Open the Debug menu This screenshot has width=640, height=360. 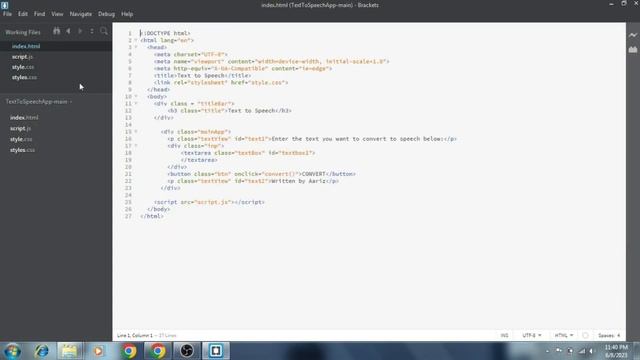(107, 14)
